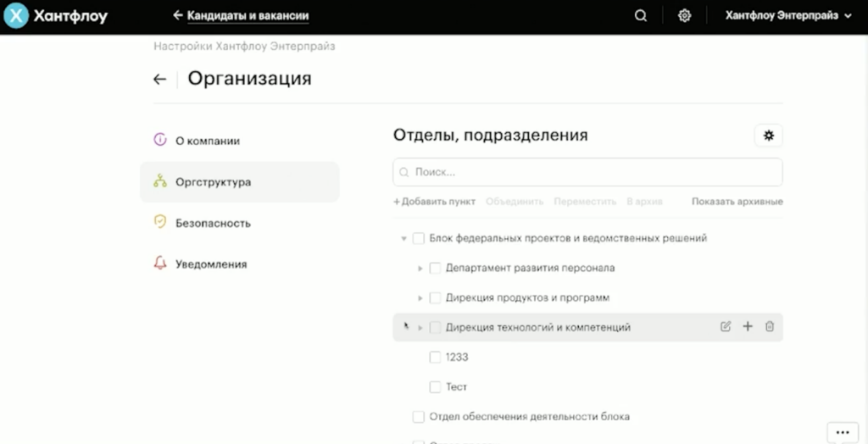Select Дирекция продуктов и программ label
The height and width of the screenshot is (444, 868).
527,298
